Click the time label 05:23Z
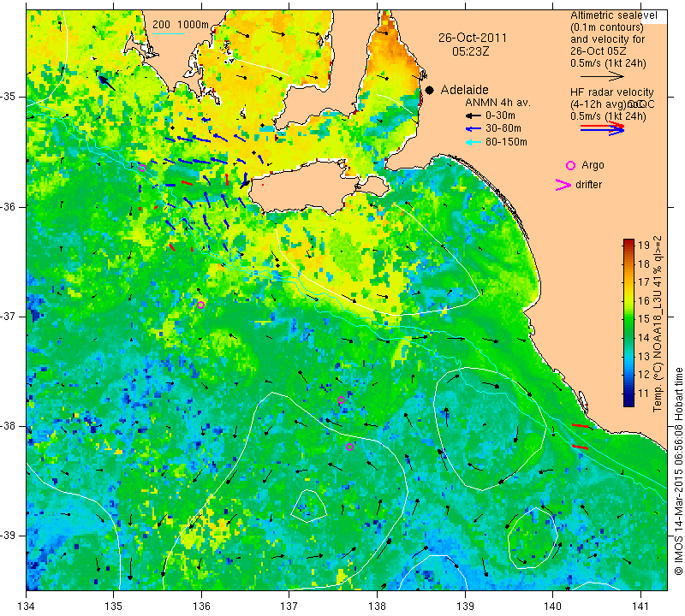The width and height of the screenshot is (685, 616). 470,51
